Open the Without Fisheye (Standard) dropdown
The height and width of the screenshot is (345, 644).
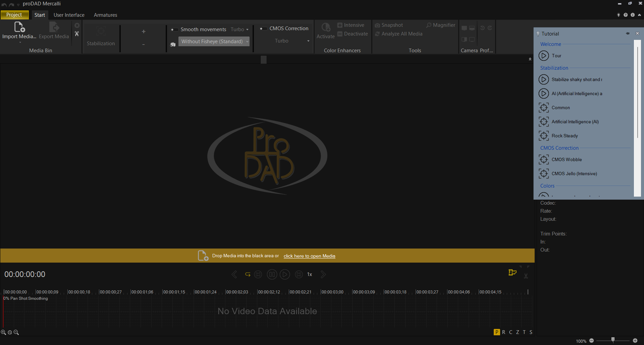pos(214,42)
